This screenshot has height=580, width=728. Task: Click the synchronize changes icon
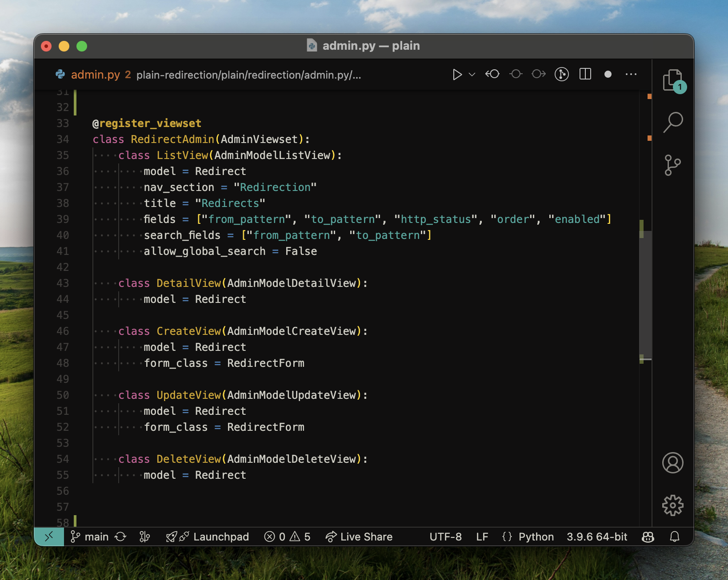[x=120, y=537]
